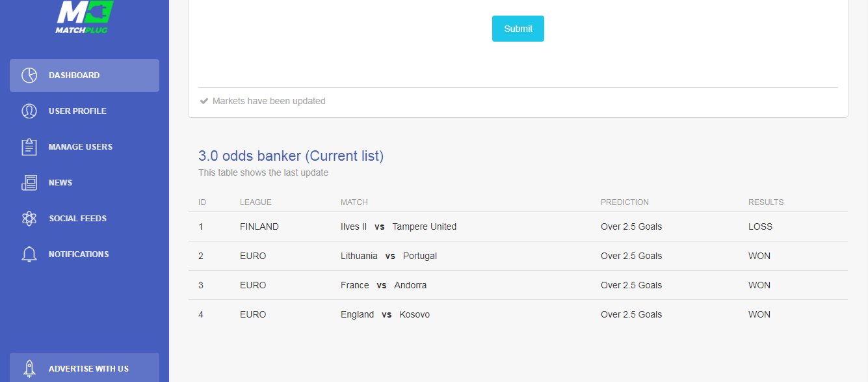The width and height of the screenshot is (868, 382).
Task: Open the Social Feeds atom icon
Action: pos(29,219)
